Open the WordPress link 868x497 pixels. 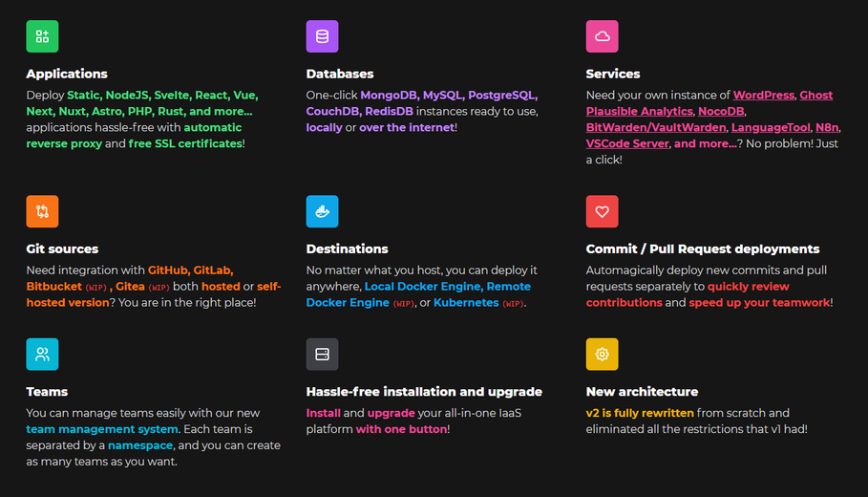(x=763, y=96)
